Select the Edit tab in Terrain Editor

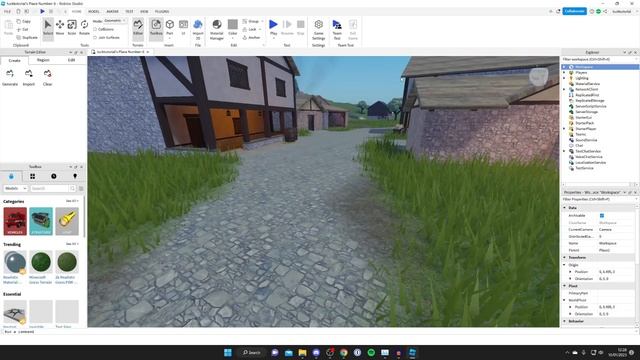(x=71, y=60)
